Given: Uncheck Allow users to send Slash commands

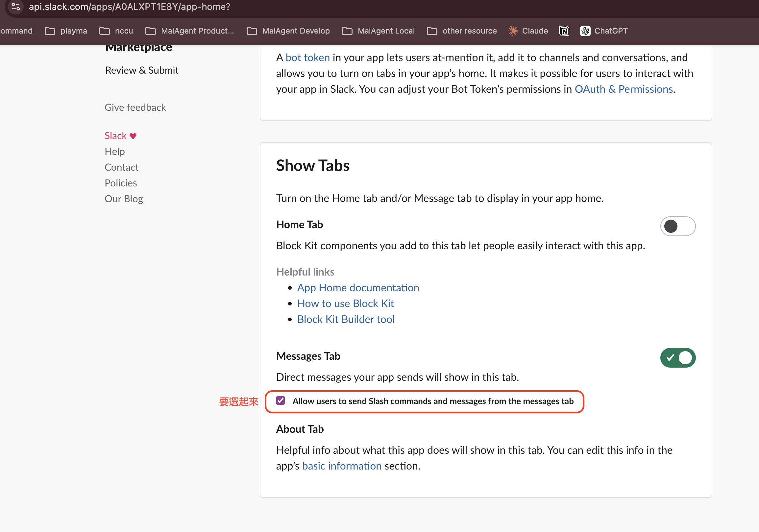Looking at the screenshot, I should click(280, 400).
